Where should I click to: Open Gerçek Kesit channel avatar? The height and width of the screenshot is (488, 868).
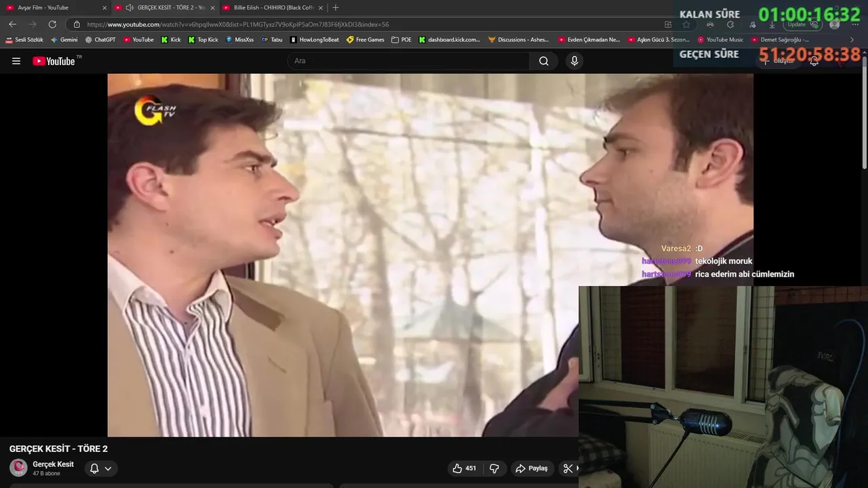(x=18, y=468)
